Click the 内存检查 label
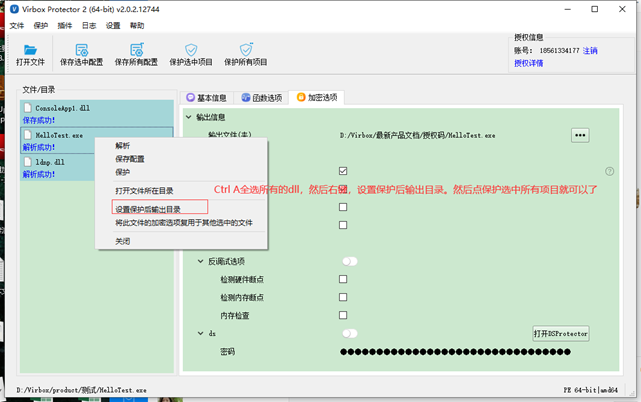 pos(235,315)
